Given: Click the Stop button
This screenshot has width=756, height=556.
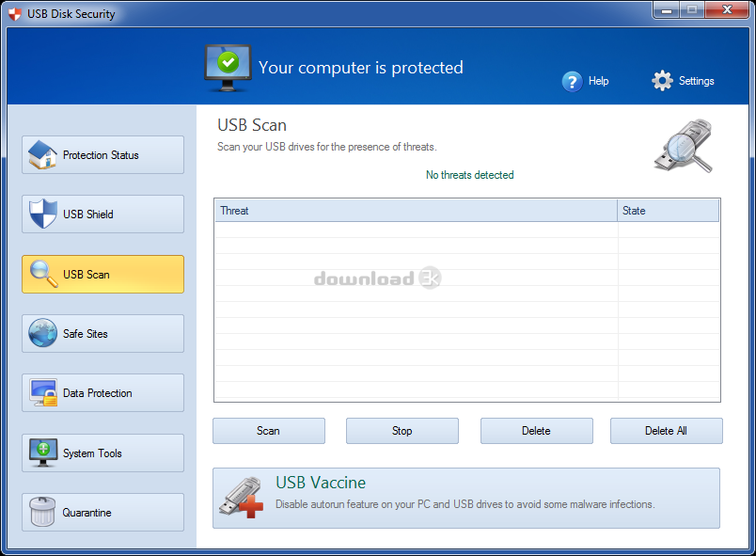Looking at the screenshot, I should [402, 431].
